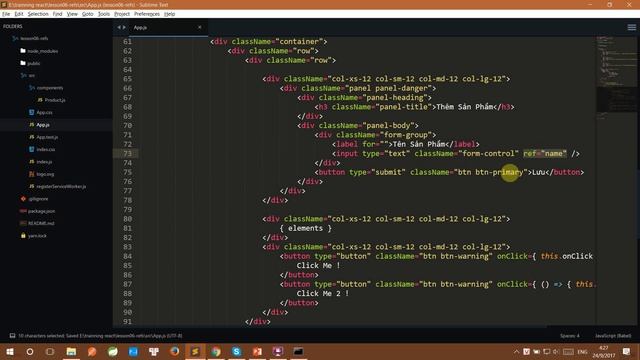Click "container" className value on line 61
The image size is (640, 360).
point(299,42)
